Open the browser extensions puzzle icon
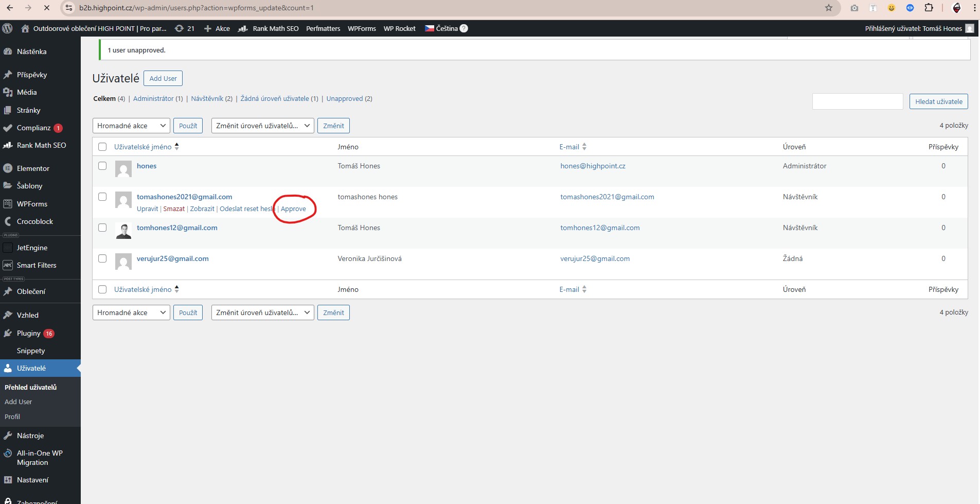 pos(929,8)
